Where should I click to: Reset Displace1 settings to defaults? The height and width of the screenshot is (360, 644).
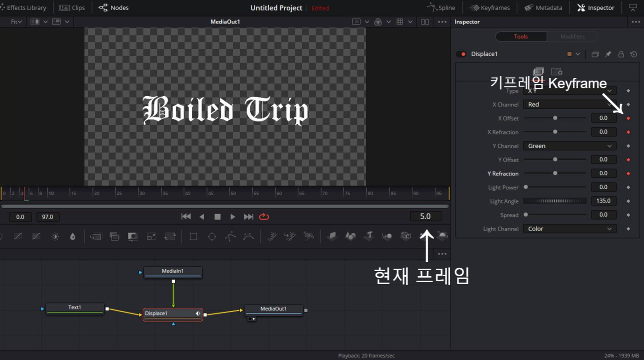634,54
